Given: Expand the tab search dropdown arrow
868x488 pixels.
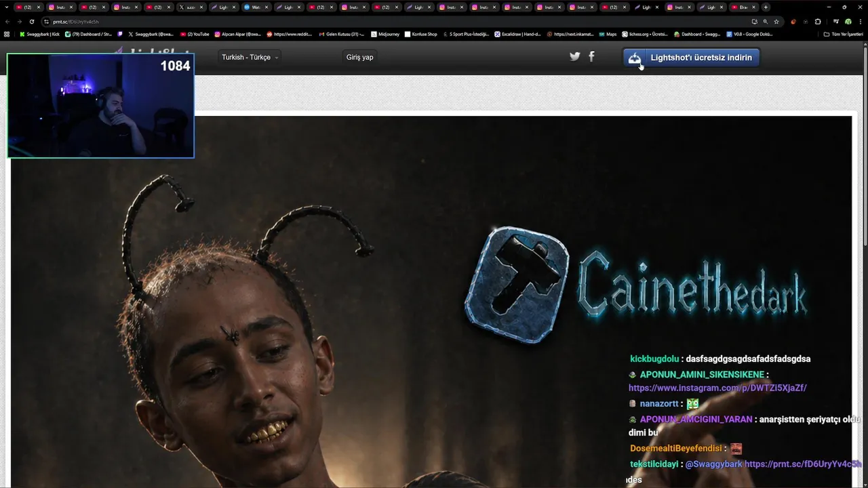Looking at the screenshot, I should (x=7, y=7).
